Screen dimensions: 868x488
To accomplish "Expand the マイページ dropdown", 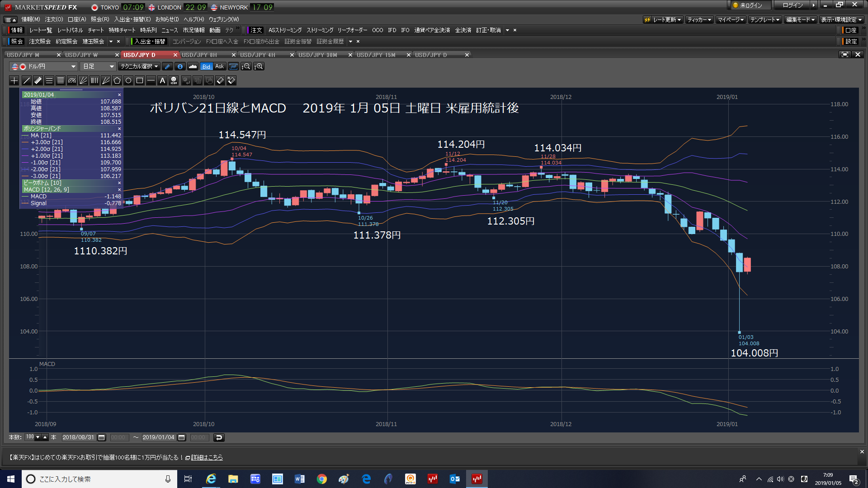I will [731, 20].
